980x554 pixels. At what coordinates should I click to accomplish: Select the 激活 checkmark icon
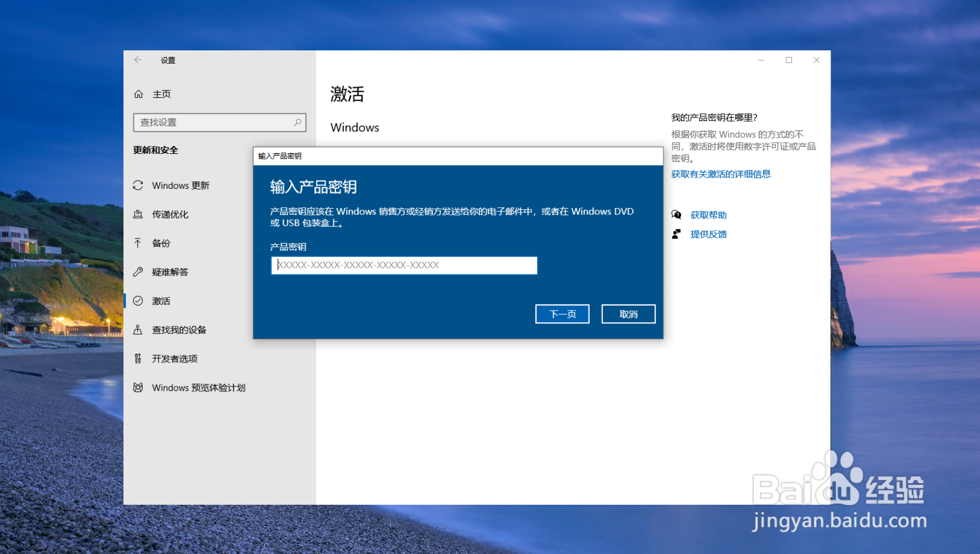pos(138,301)
